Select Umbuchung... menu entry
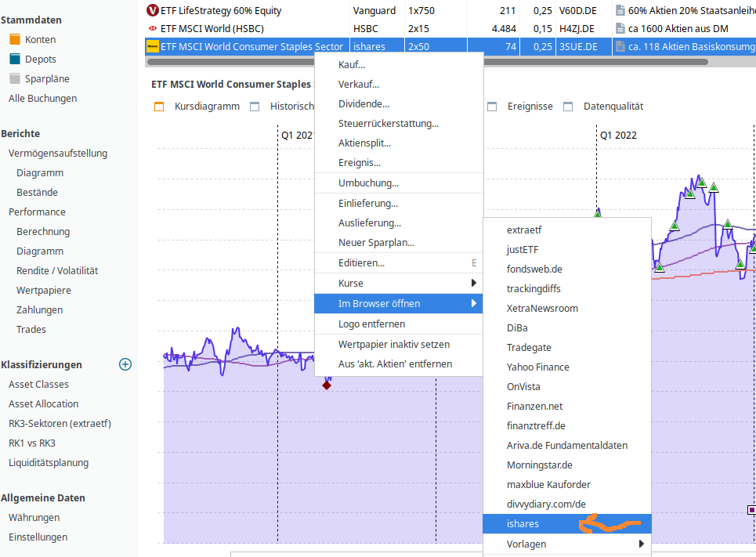The height and width of the screenshot is (557, 756). point(398,183)
